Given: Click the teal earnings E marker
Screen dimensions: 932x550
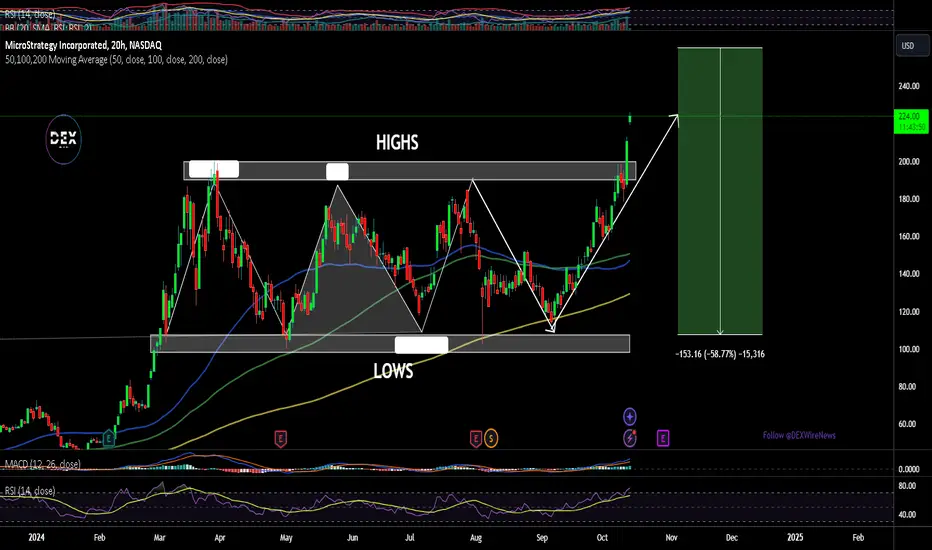Looking at the screenshot, I should (x=109, y=439).
